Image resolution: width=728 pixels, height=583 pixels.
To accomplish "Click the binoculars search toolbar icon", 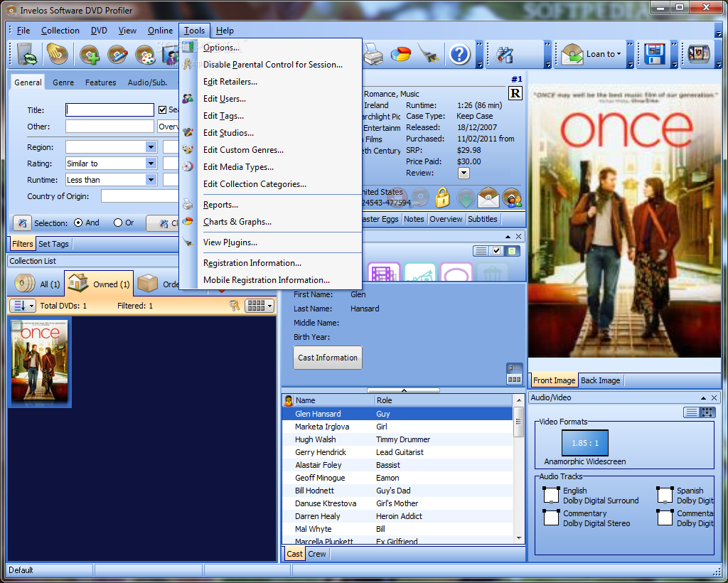I will (504, 55).
